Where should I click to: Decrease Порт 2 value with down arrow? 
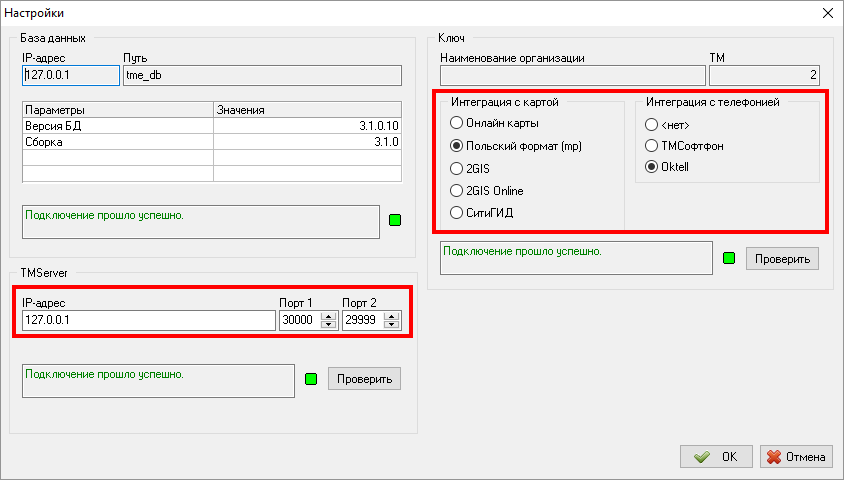pos(392,325)
